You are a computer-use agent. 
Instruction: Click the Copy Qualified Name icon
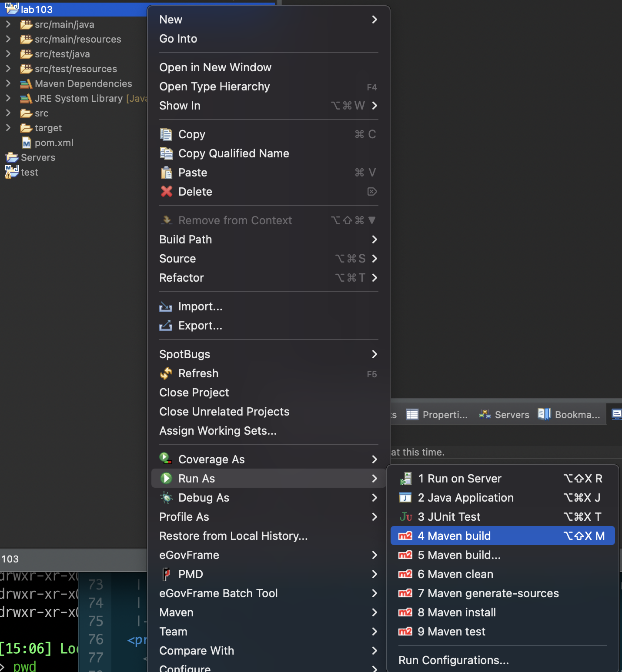coord(166,153)
